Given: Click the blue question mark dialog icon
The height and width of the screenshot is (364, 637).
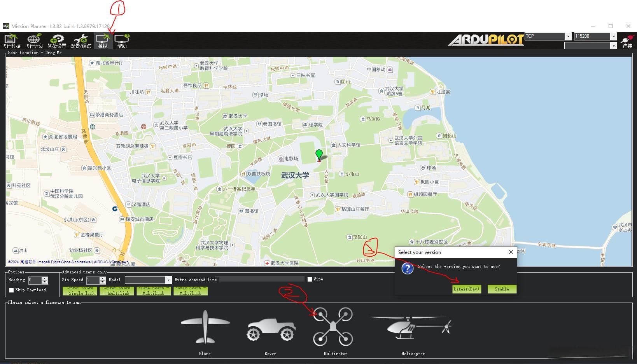Looking at the screenshot, I should (407, 268).
